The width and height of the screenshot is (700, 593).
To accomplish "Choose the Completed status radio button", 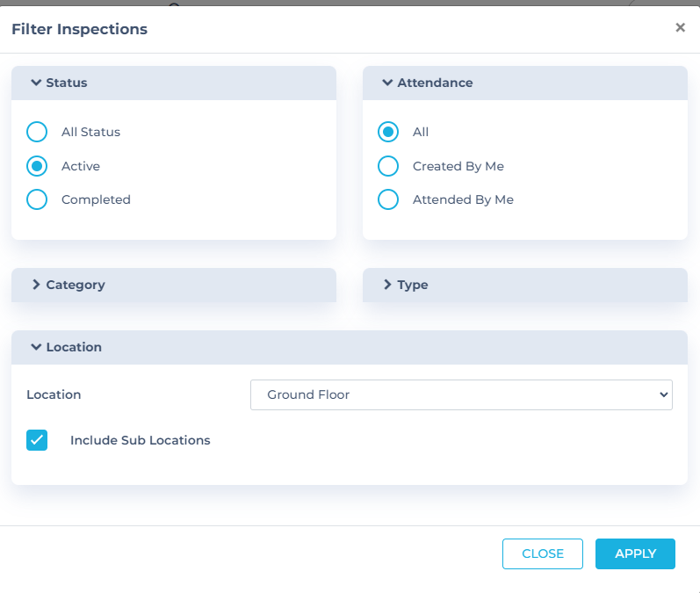I will pos(37,199).
